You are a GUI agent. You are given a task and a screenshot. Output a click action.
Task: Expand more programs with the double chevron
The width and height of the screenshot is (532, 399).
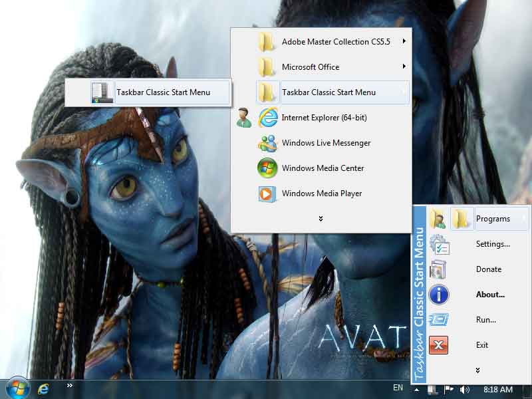321,219
